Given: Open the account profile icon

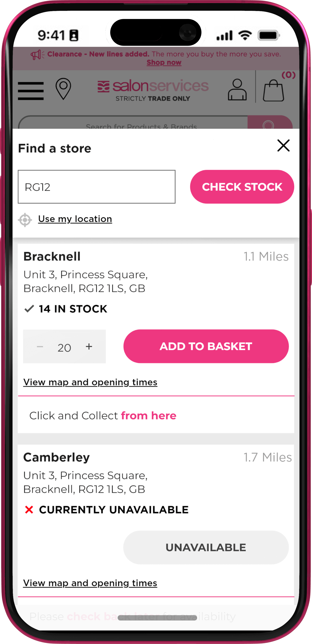Looking at the screenshot, I should tap(237, 90).
